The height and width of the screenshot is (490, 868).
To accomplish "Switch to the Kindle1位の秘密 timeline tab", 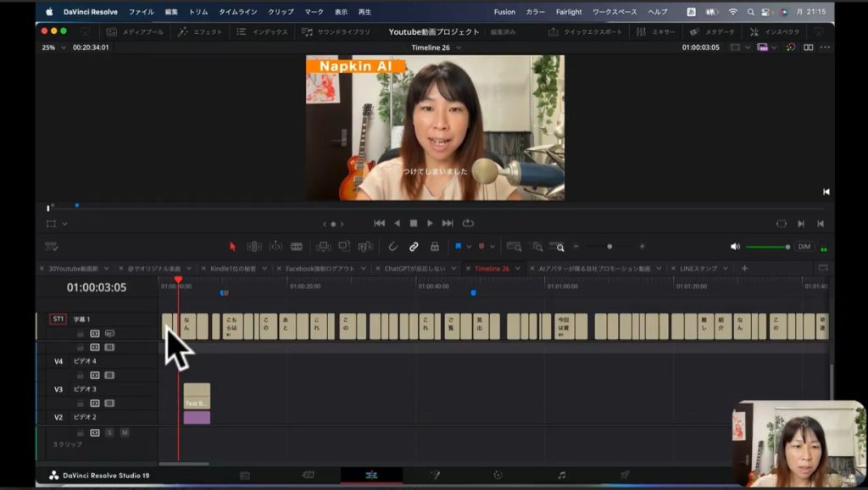I will click(x=232, y=269).
